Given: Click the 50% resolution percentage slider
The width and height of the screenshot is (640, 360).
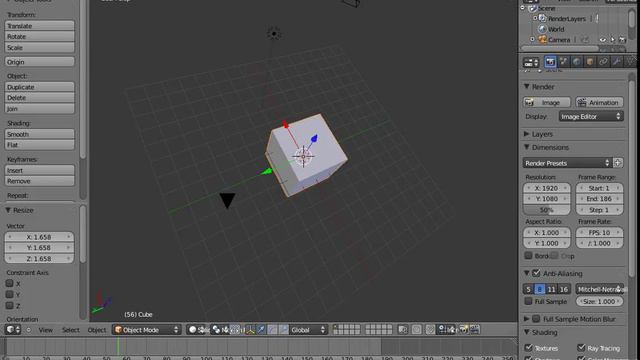Looking at the screenshot, I should pos(547,210).
